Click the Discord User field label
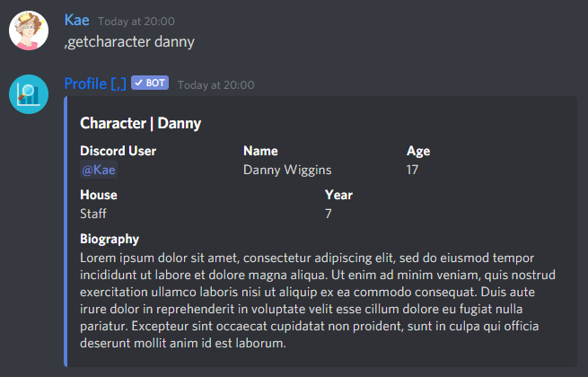 pyautogui.click(x=118, y=151)
